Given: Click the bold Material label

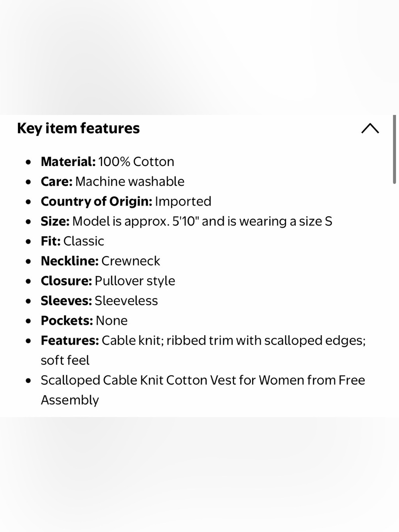Looking at the screenshot, I should coord(68,162).
